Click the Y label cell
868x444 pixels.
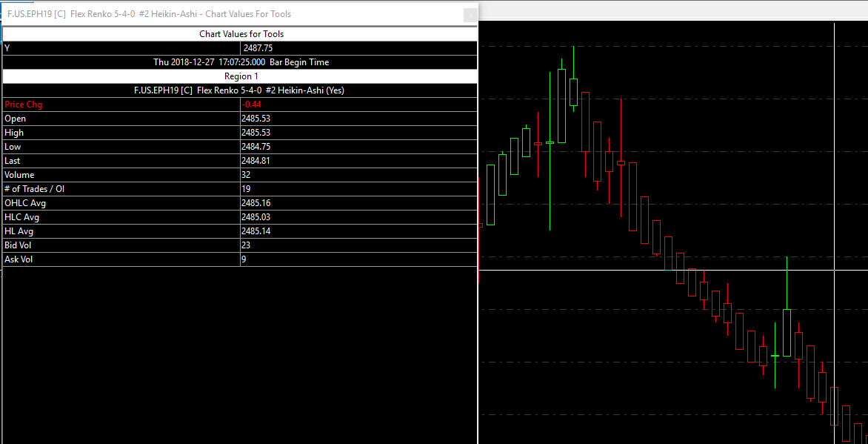[121, 48]
